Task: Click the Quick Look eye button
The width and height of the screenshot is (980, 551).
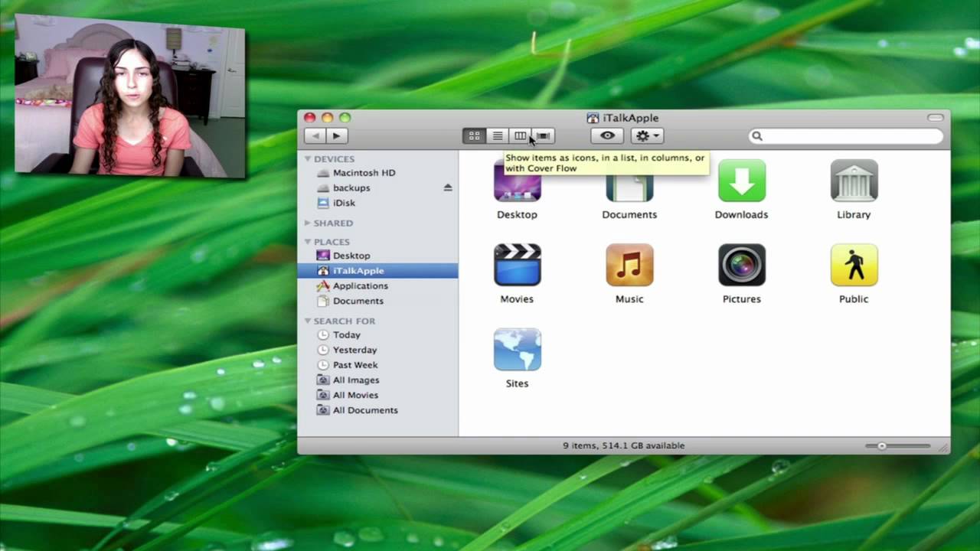Action: (x=607, y=135)
